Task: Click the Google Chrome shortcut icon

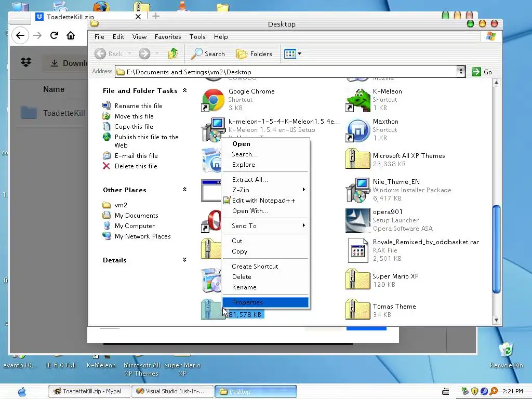Action: tap(212, 100)
